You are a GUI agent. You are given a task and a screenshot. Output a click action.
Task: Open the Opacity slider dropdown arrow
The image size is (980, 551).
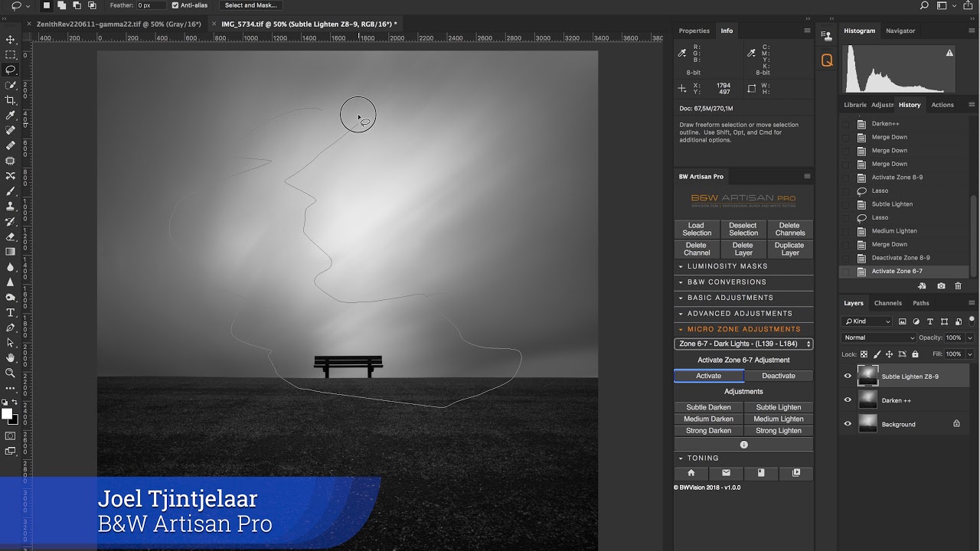[x=970, y=337]
